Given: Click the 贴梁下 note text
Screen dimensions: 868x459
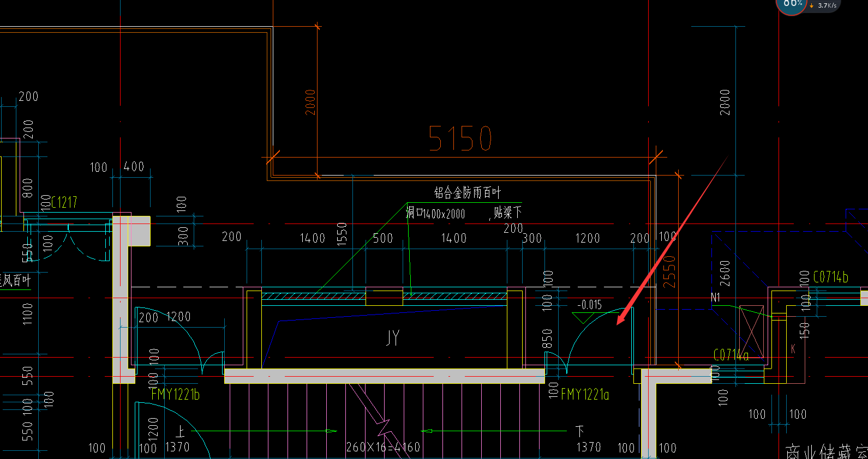Looking at the screenshot, I should coord(507,212).
